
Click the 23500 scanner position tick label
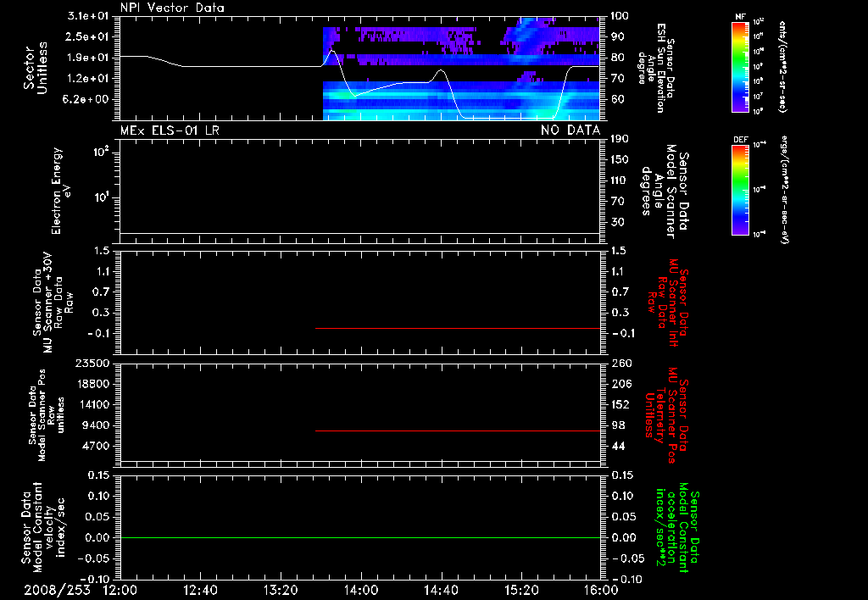93,364
